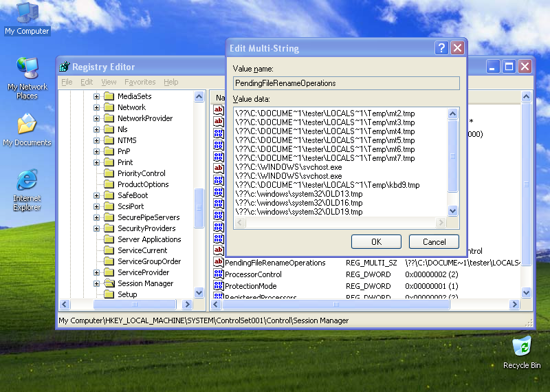The width and height of the screenshot is (550, 392).
Task: Close the Edit Multi-String dialog
Action: pyautogui.click(x=457, y=47)
